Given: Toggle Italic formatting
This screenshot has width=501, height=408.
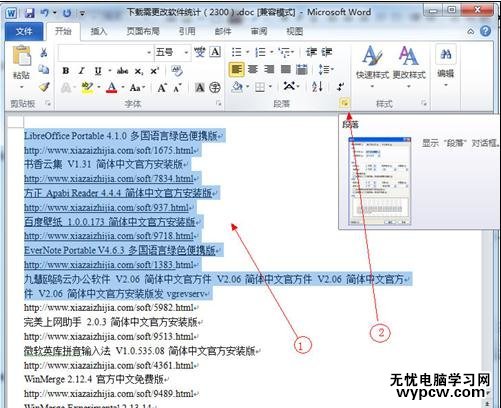Looking at the screenshot, I should pos(82,71).
